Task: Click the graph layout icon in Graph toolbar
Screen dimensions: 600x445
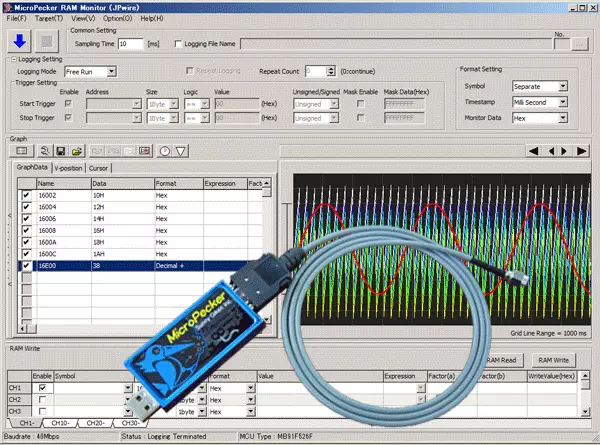Action: [x=20, y=151]
